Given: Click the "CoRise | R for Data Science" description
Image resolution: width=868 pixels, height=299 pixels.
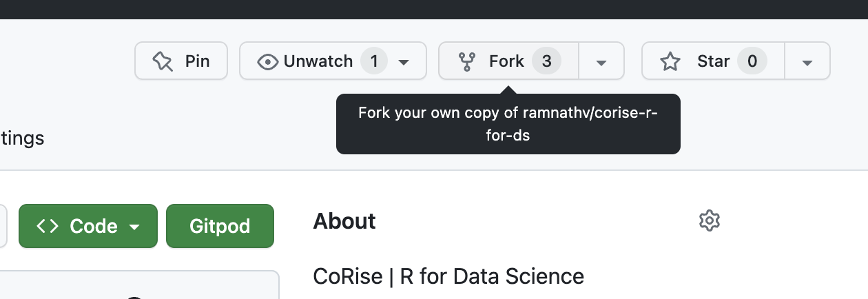Looking at the screenshot, I should 448,276.
